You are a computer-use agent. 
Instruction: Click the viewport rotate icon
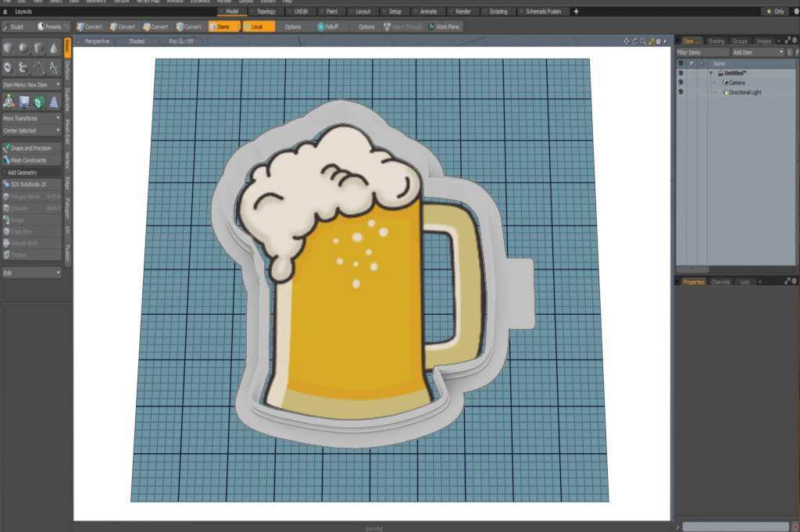[x=634, y=41]
